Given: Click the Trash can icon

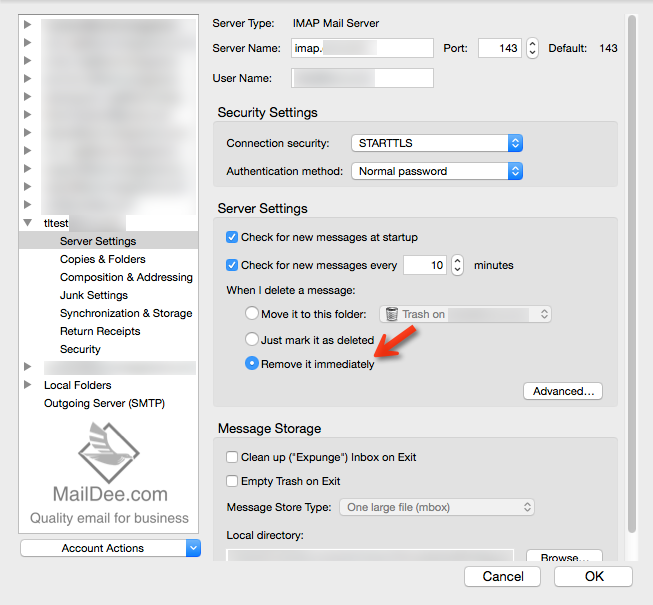Looking at the screenshot, I should (391, 314).
